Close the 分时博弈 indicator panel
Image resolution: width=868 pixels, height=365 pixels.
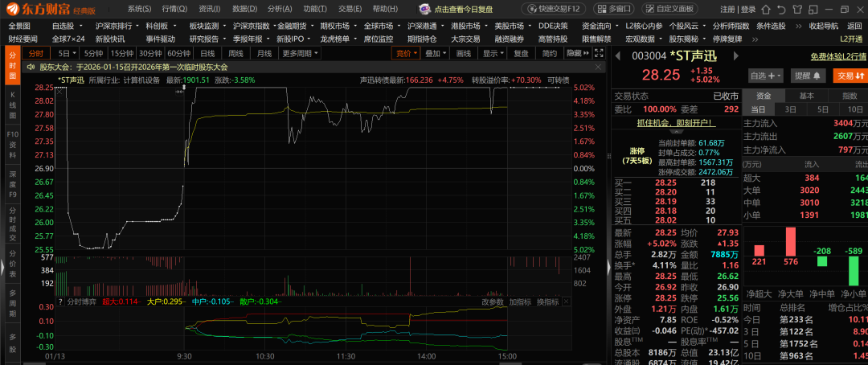(x=566, y=301)
